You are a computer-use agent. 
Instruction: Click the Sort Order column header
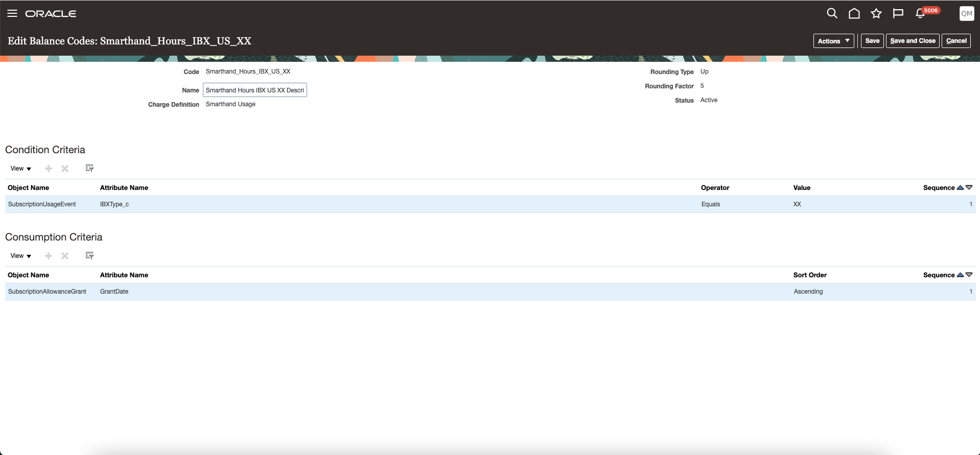[x=810, y=275]
